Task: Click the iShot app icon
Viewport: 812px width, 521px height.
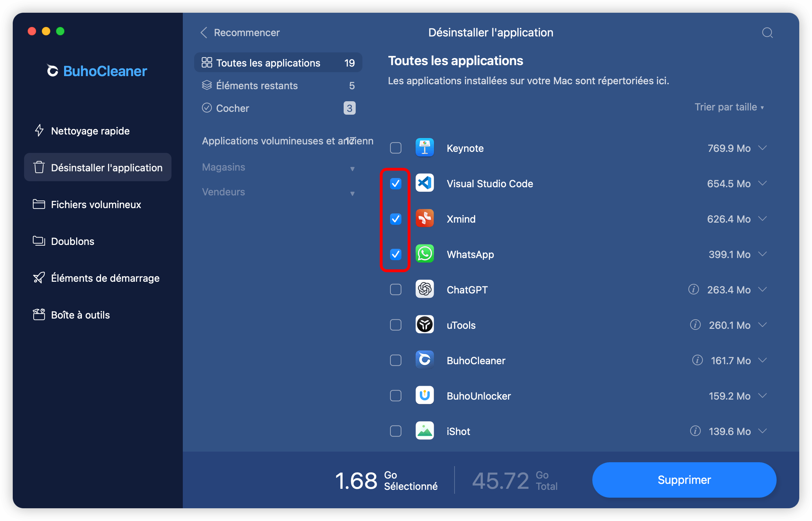Action: (424, 431)
